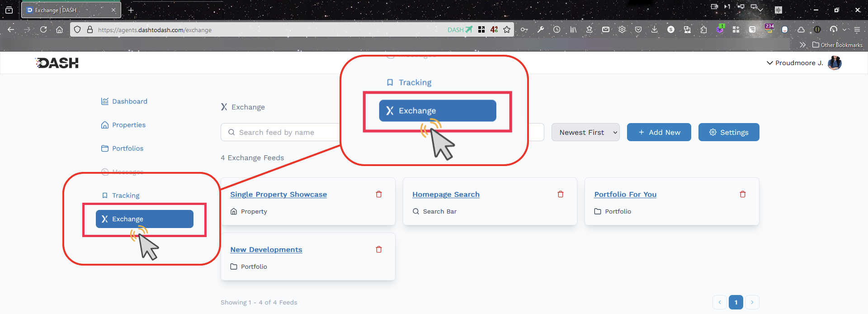Click the 'Property' type label

tap(254, 211)
